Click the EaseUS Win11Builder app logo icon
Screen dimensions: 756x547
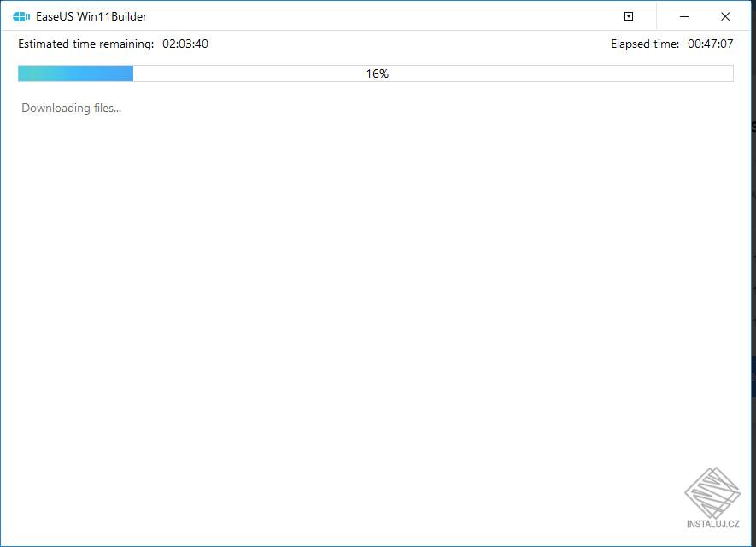pyautogui.click(x=21, y=17)
